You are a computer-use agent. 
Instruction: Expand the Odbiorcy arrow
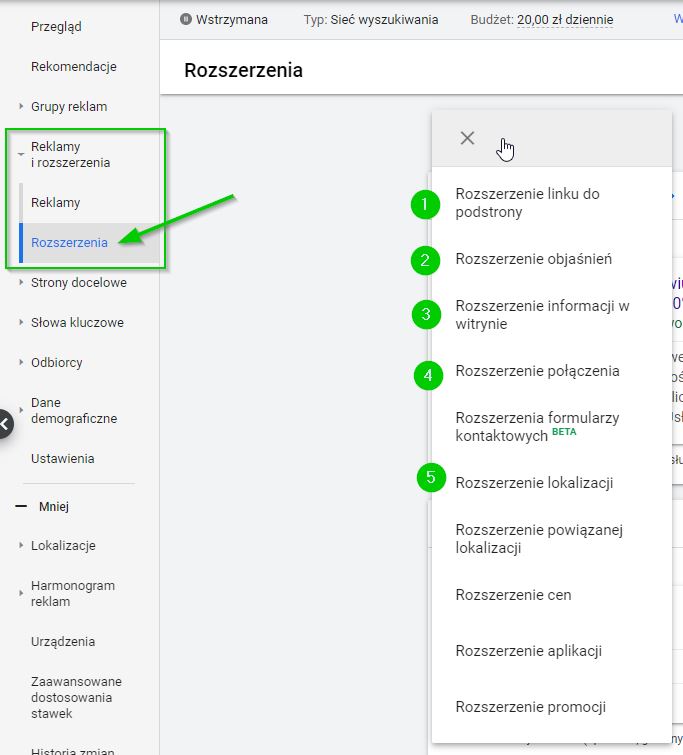(x=21, y=362)
